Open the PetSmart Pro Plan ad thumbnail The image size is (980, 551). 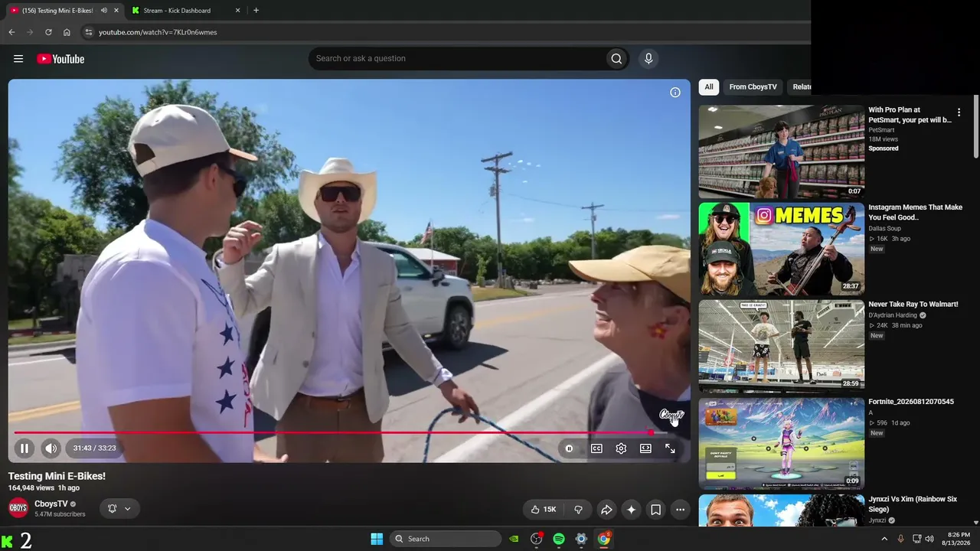[782, 152]
